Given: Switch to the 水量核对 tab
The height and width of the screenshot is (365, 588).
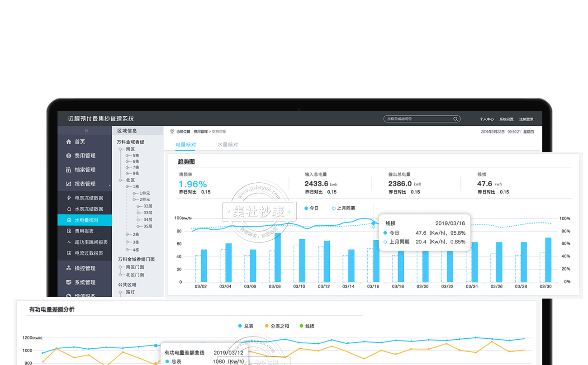Looking at the screenshot, I should click(228, 145).
